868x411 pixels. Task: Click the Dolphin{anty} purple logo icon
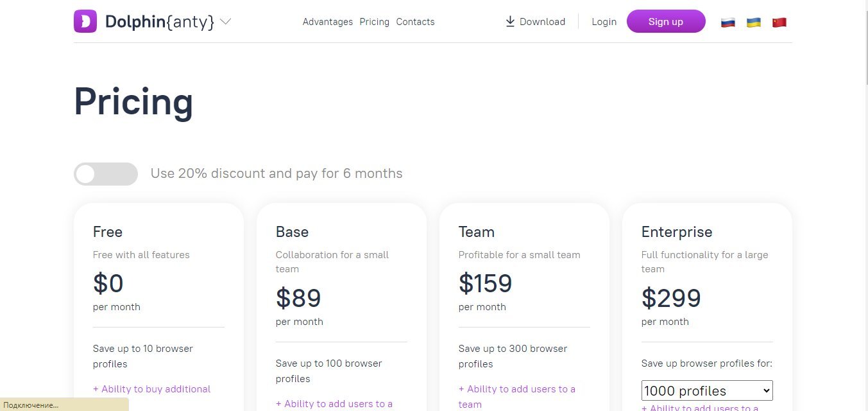tap(85, 21)
